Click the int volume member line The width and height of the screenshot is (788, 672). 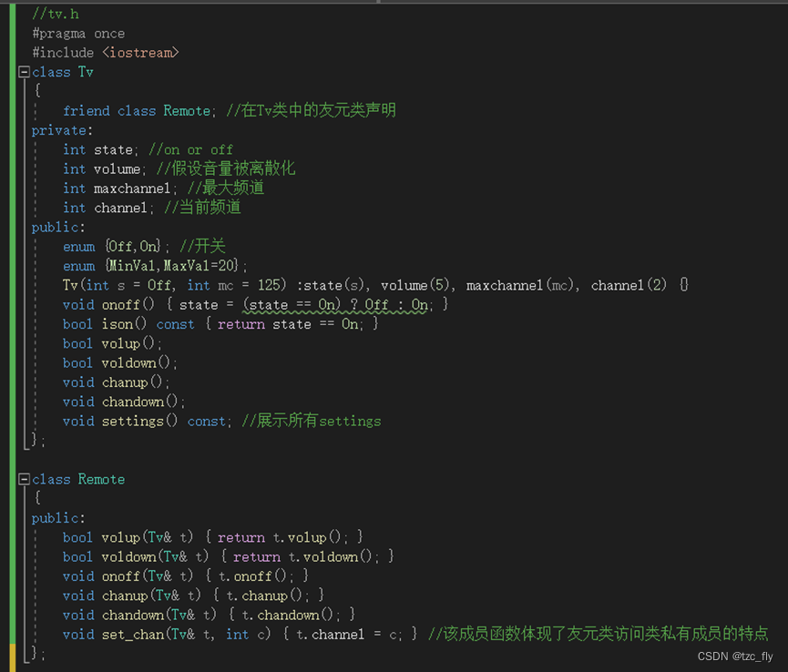[x=179, y=168]
